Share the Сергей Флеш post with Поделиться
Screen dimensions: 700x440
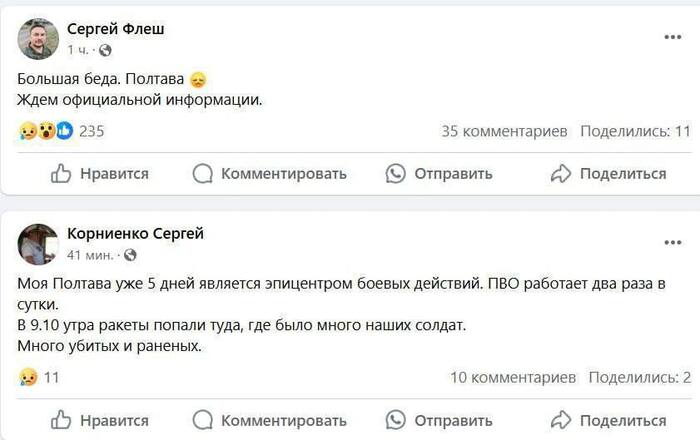coord(608,174)
